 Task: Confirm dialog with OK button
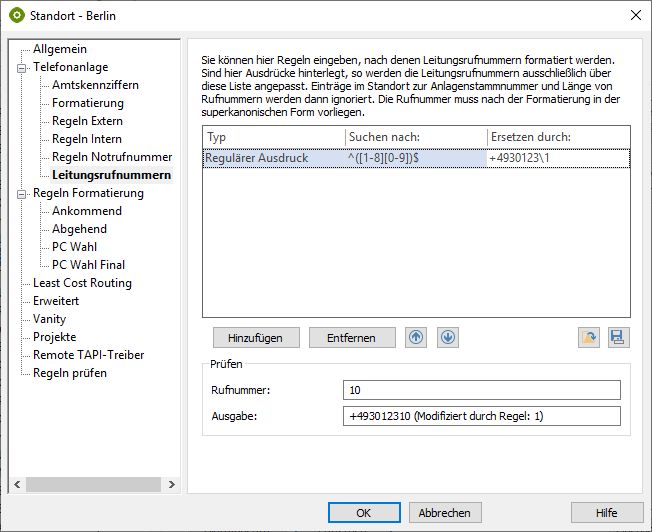(x=363, y=513)
